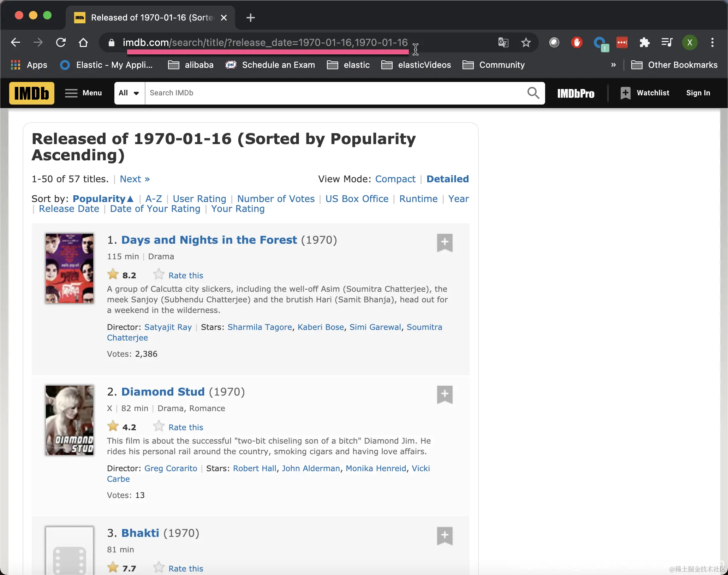This screenshot has width=728, height=575.
Task: Reload the page
Action: 61,43
